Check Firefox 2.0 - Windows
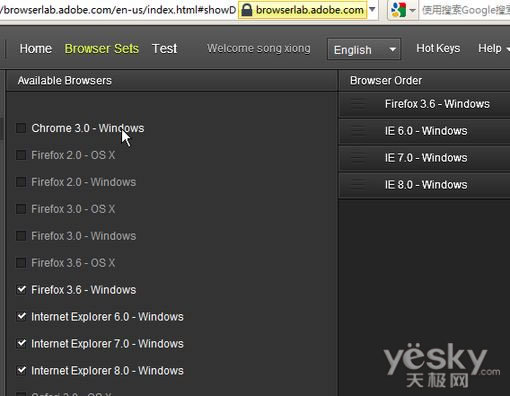 21,182
